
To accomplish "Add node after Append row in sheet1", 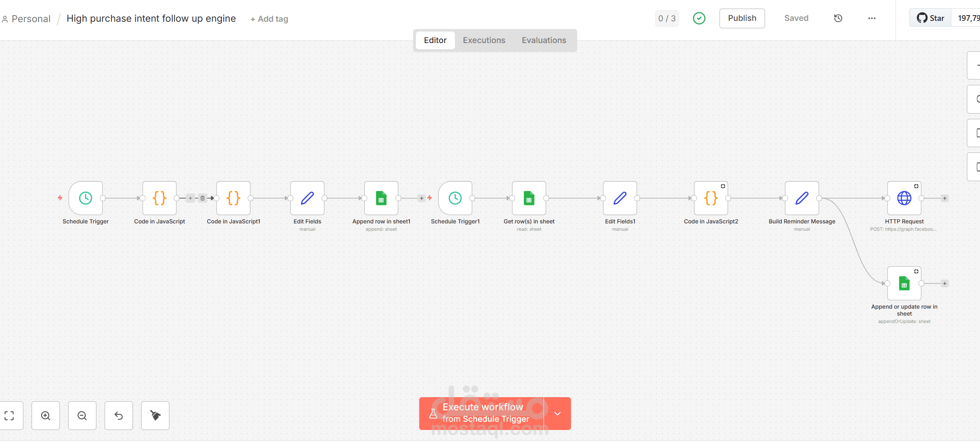I will point(421,198).
